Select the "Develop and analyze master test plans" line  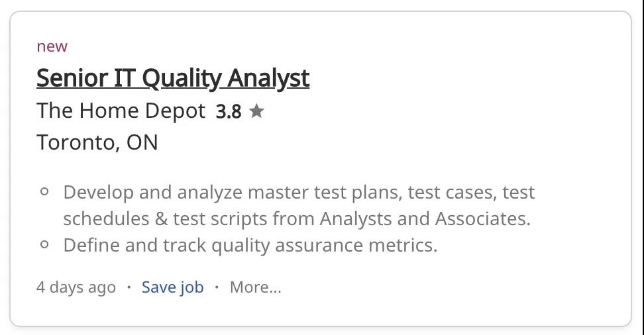pyautogui.click(x=299, y=193)
